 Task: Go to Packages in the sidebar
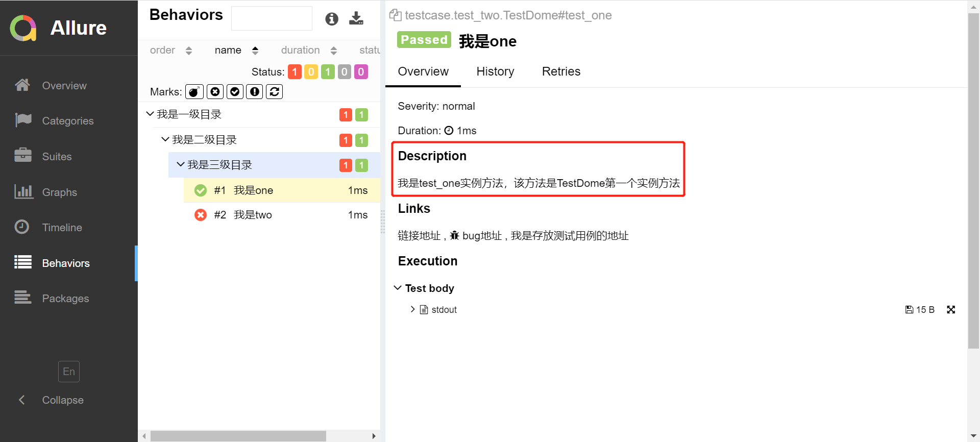tap(65, 299)
